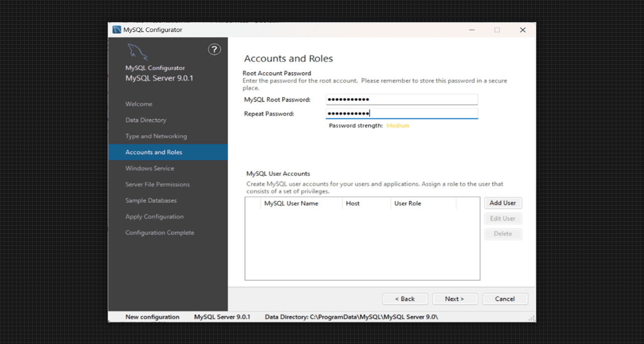This screenshot has height=344, width=644.
Task: Click the MySQL Configurator title bar icon
Action: [117, 30]
